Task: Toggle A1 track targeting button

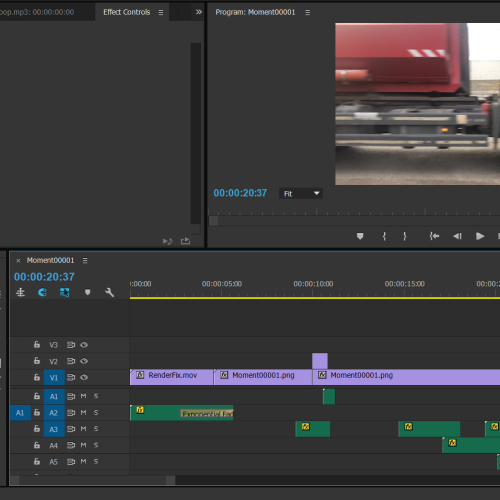Action: click(x=54, y=396)
